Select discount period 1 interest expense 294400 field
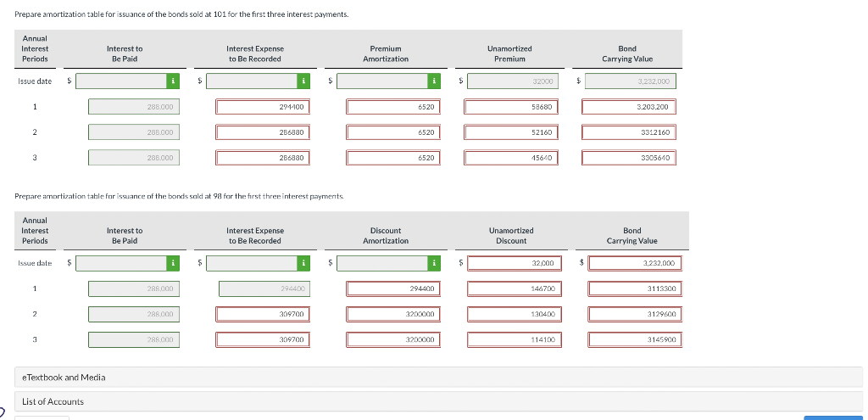This screenshot has width=868, height=420. click(x=264, y=288)
